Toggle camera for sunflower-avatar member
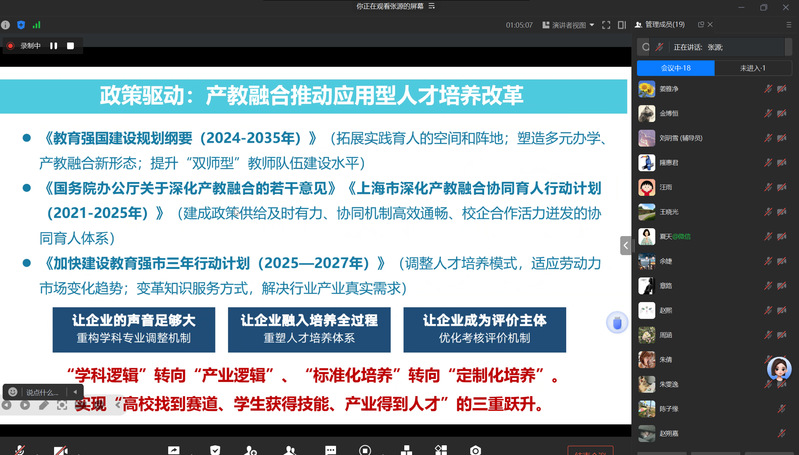 pos(782,89)
